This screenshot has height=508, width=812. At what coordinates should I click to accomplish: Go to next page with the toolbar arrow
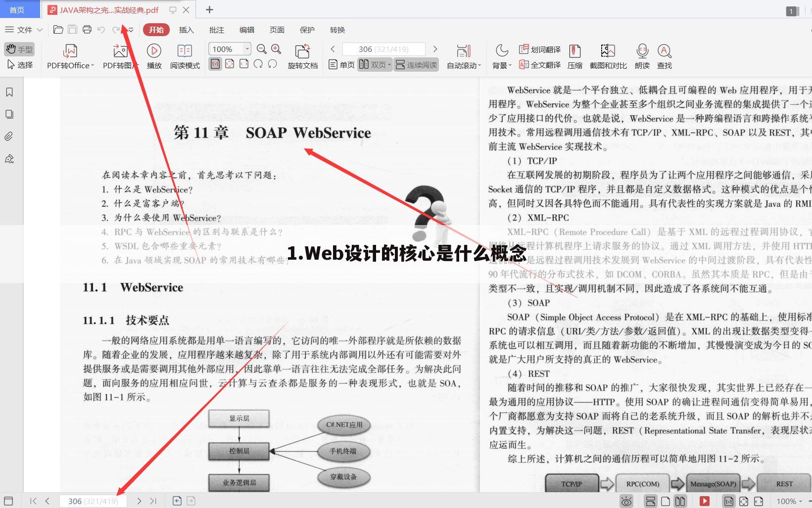tap(435, 49)
